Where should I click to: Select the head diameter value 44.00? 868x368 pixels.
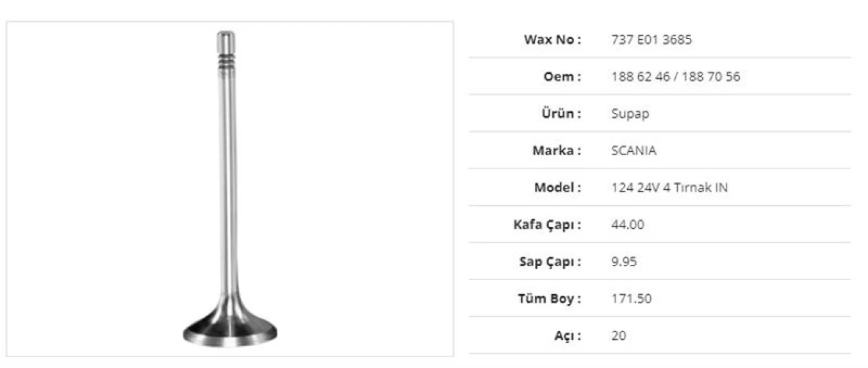(x=628, y=225)
